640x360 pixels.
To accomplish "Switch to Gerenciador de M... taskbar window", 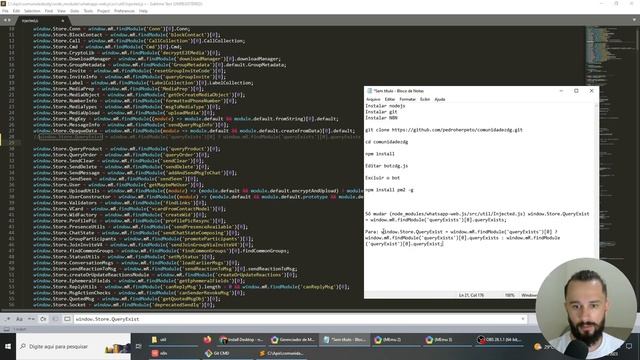I will click(x=293, y=340).
